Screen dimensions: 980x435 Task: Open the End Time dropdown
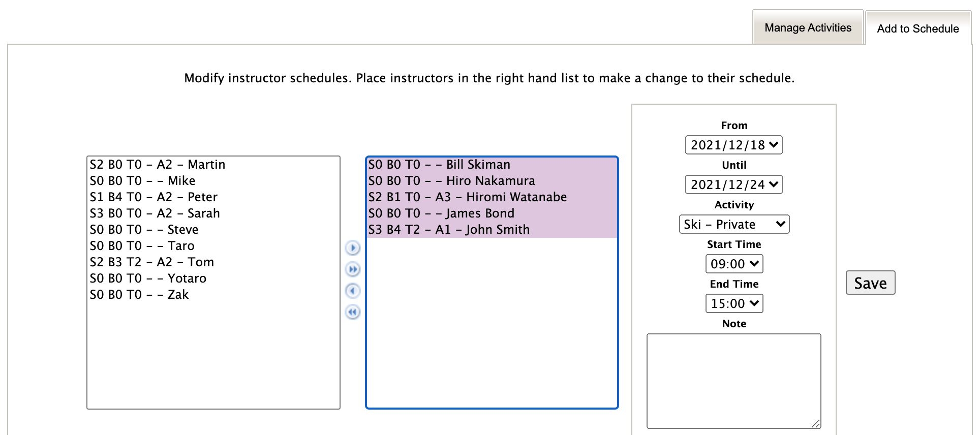pos(733,303)
